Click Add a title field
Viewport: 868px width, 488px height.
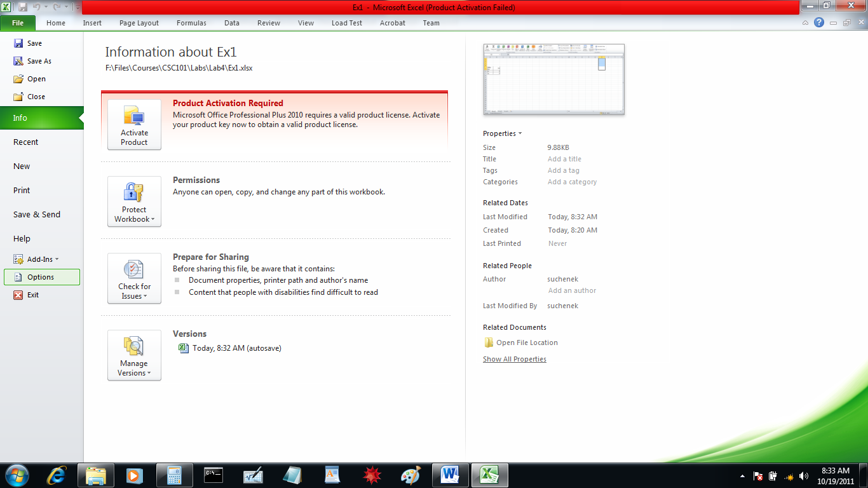pos(565,159)
